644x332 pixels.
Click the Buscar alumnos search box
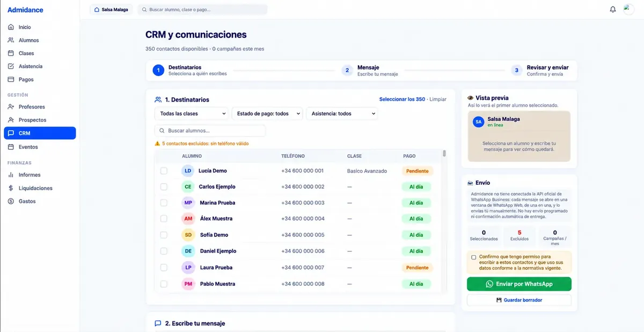click(210, 131)
